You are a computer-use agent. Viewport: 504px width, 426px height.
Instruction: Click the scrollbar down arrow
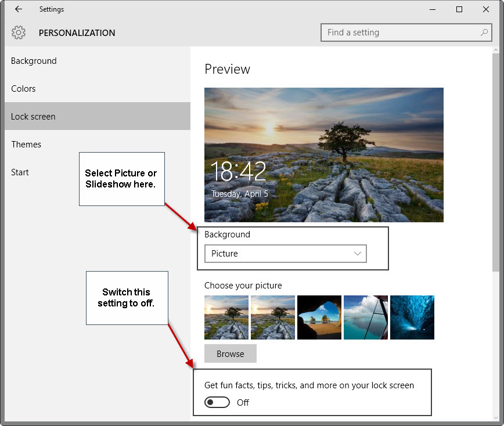pyautogui.click(x=496, y=417)
